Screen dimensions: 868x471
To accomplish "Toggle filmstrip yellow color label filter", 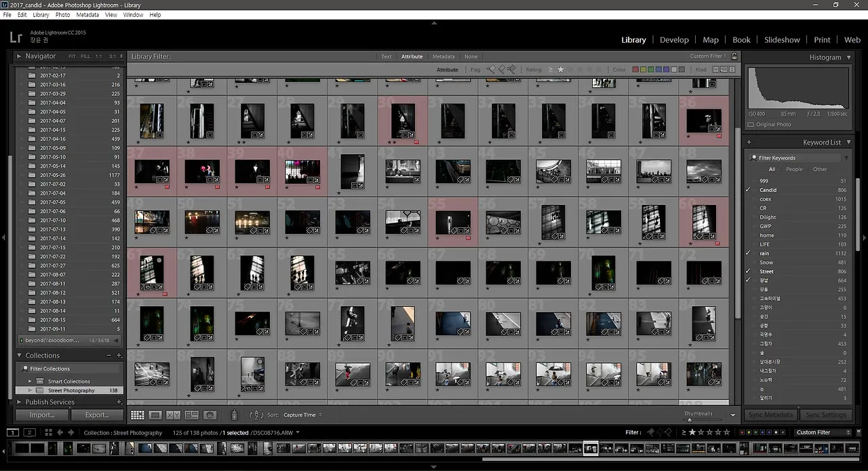I will [748, 432].
